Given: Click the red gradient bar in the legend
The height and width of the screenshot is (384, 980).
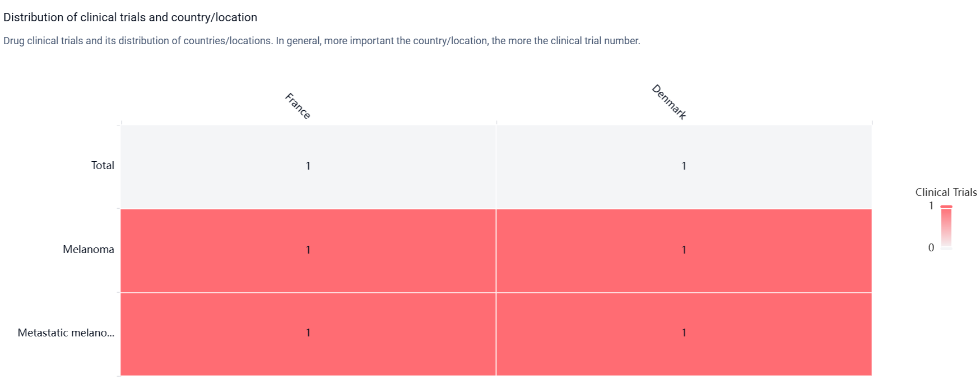Looking at the screenshot, I should 946,227.
